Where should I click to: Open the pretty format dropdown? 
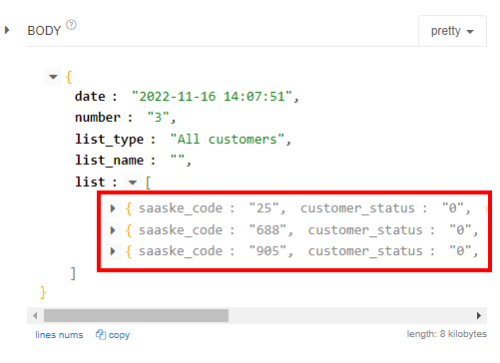[x=452, y=31]
